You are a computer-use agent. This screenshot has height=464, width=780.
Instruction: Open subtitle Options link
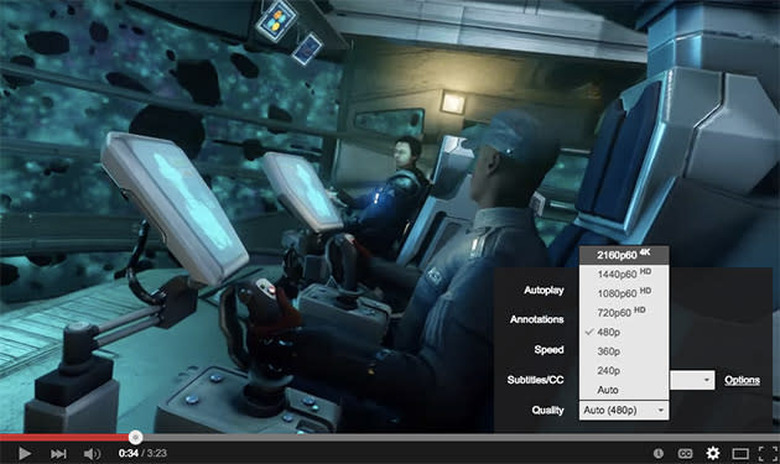742,380
